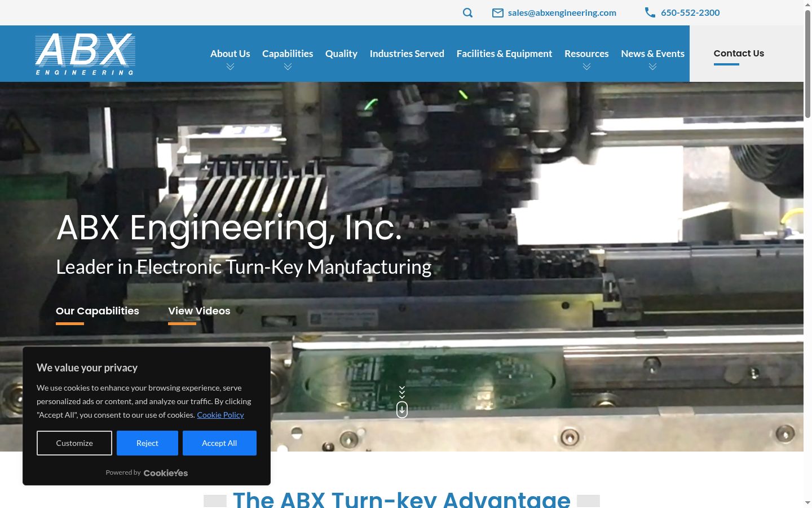Open the Resources menu
The image size is (812, 508).
pyautogui.click(x=586, y=54)
